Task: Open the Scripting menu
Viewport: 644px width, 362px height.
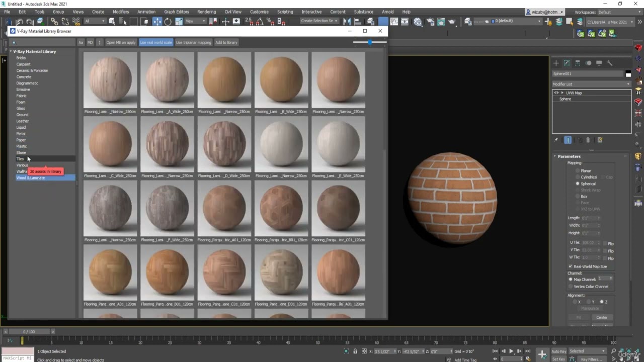Action: tap(285, 12)
